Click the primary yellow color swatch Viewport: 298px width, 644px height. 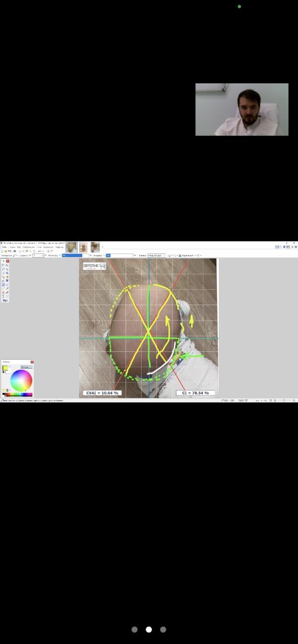point(5,368)
